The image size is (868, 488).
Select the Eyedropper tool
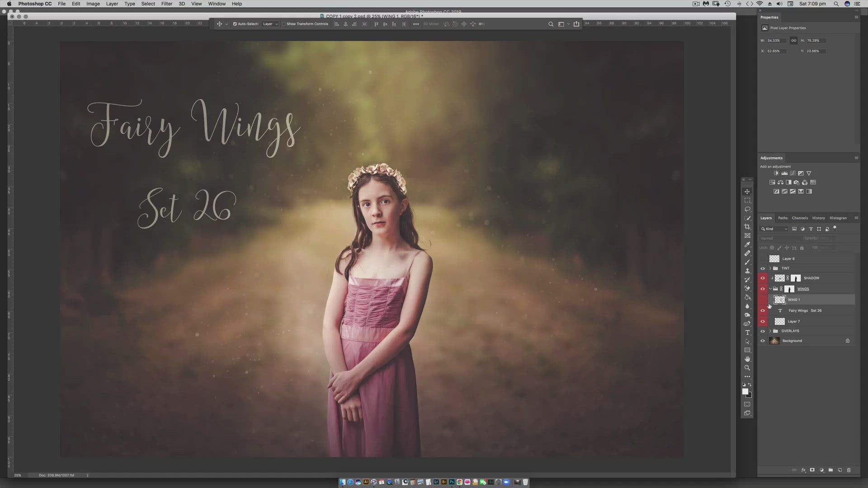tap(747, 244)
